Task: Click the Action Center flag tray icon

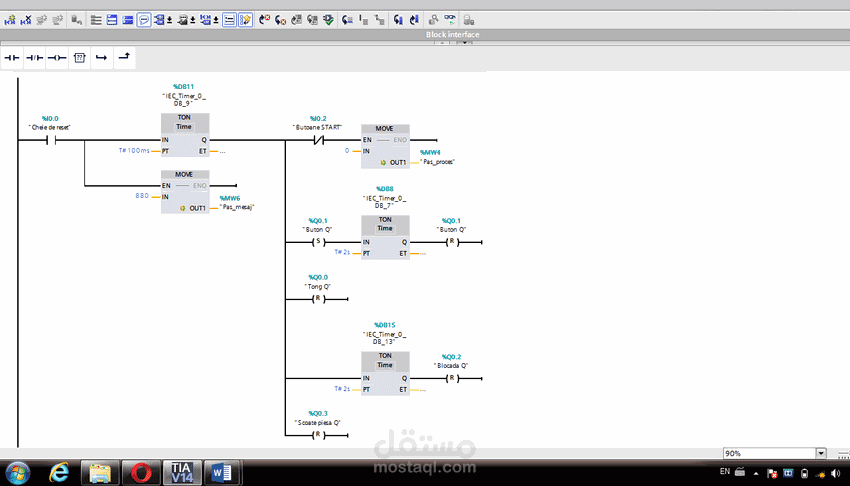Action: tap(772, 474)
